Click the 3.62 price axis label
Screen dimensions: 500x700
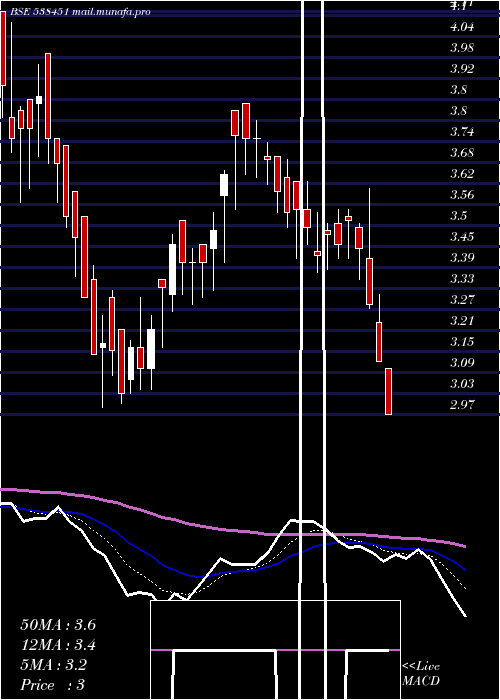(x=462, y=174)
